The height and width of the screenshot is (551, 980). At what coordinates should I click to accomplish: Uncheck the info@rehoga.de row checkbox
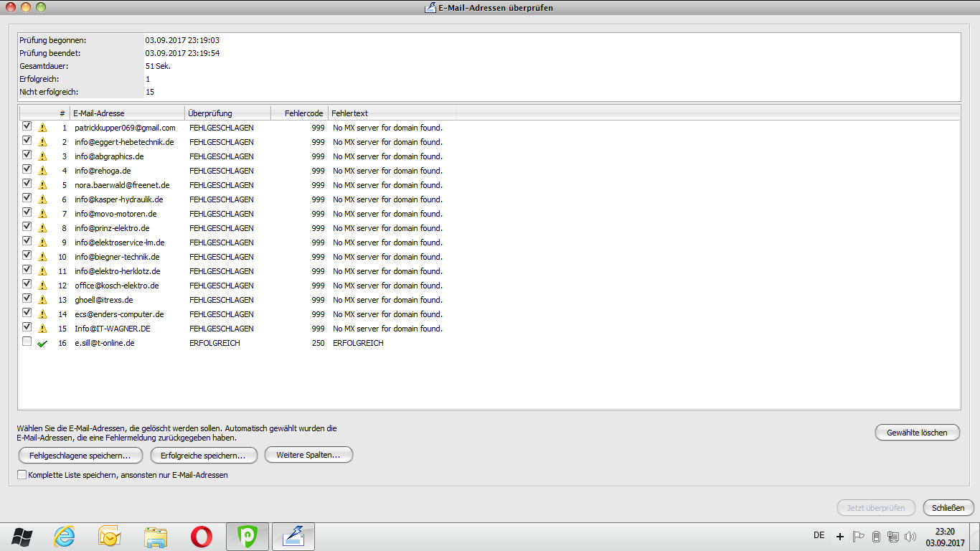[x=27, y=169]
